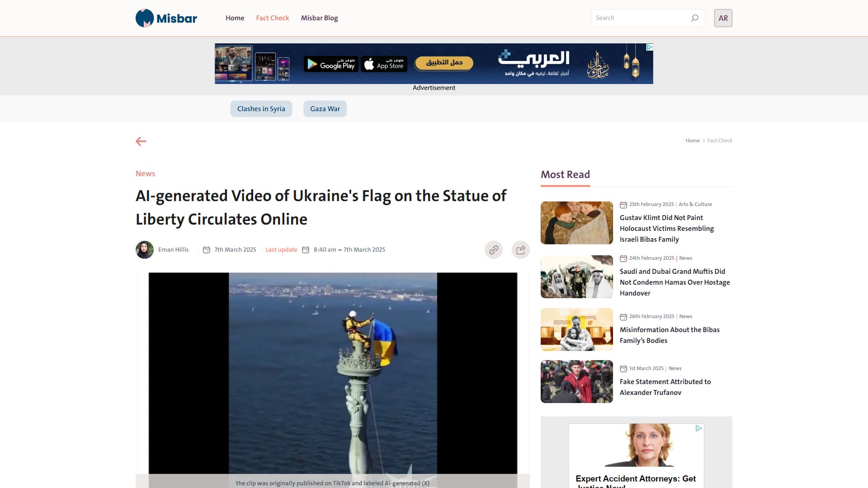Click the Most Read heading
Image resolution: width=868 pixels, height=488 pixels.
565,174
